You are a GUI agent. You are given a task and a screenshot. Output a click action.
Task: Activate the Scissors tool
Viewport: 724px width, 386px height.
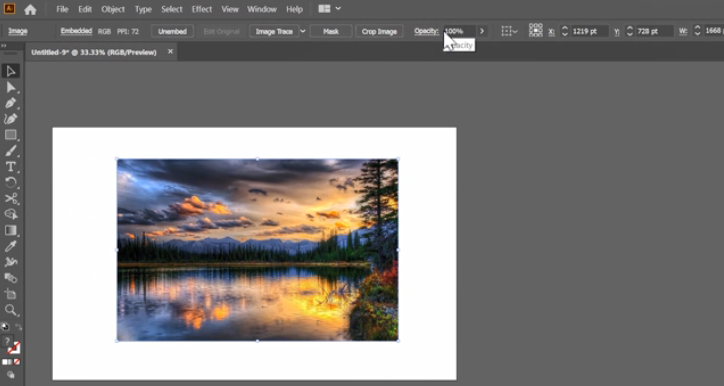pyautogui.click(x=11, y=199)
